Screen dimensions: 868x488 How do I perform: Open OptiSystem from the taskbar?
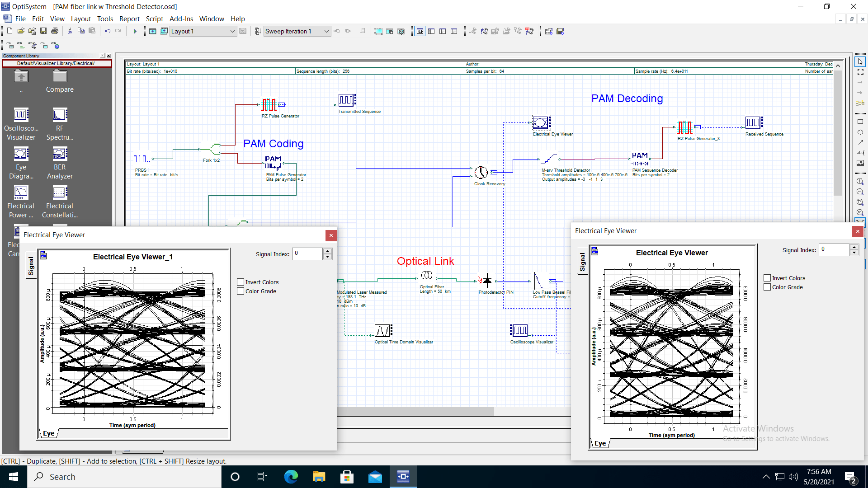(403, 476)
